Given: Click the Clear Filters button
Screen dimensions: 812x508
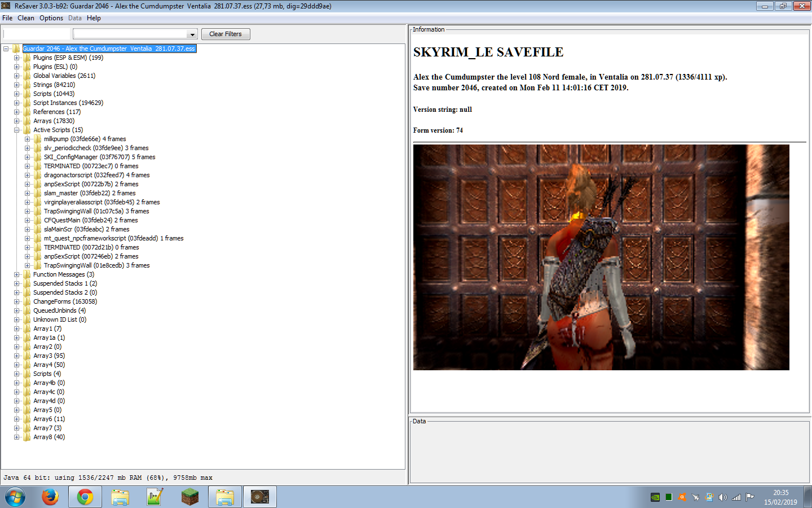Looking at the screenshot, I should [226, 34].
